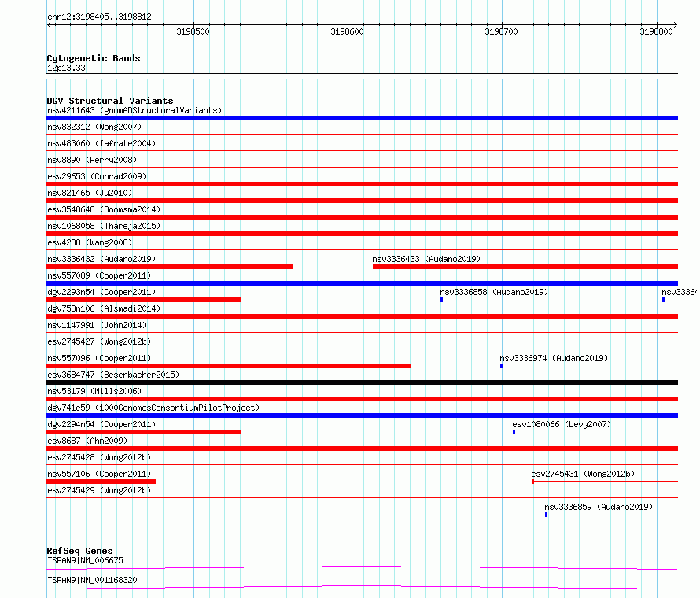700x598 pixels.
Task: Click the esv2745428 (Wong2012b) label
Action: pyautogui.click(x=99, y=457)
